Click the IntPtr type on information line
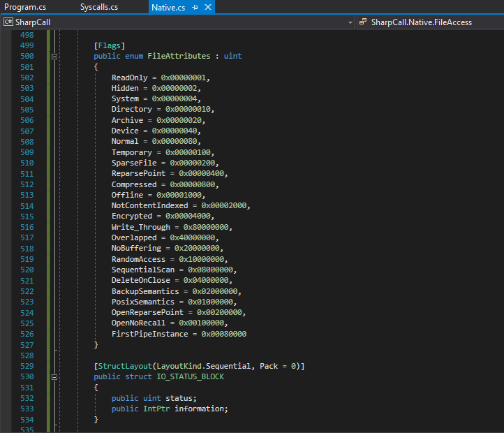The width and height of the screenshot is (504, 433). click(156, 409)
